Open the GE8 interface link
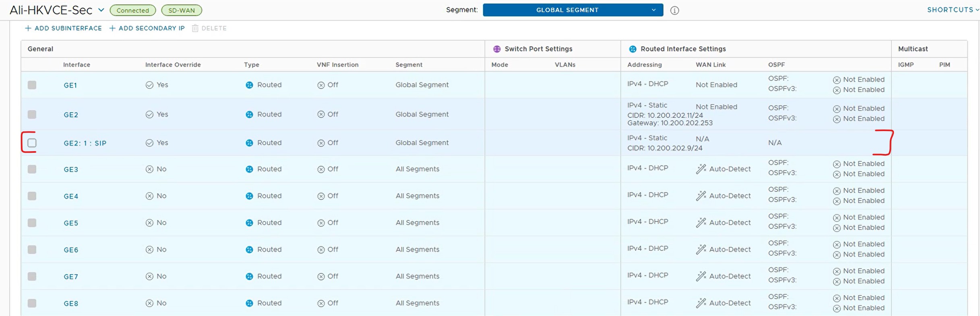 (71, 304)
